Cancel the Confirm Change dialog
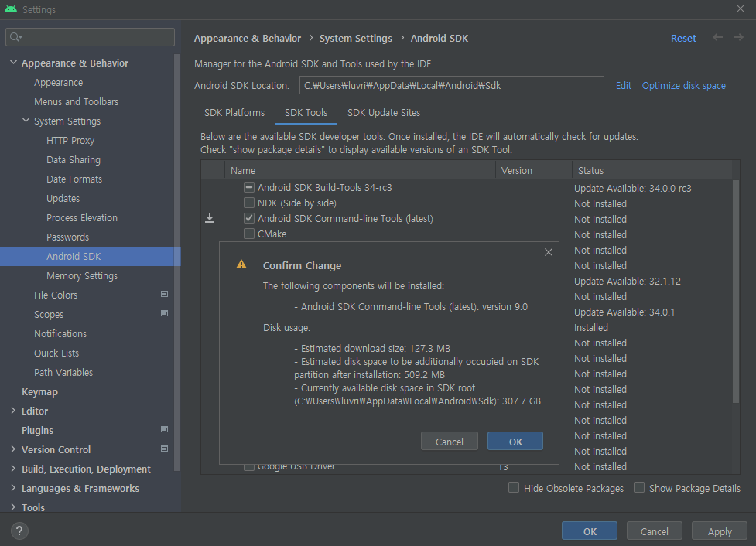756x546 pixels. pos(450,442)
